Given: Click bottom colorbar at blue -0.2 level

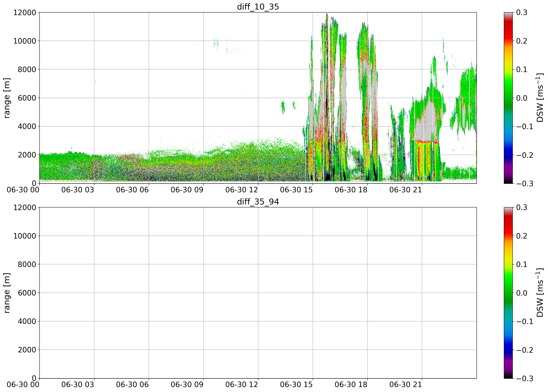Looking at the screenshot, I should click(509, 350).
